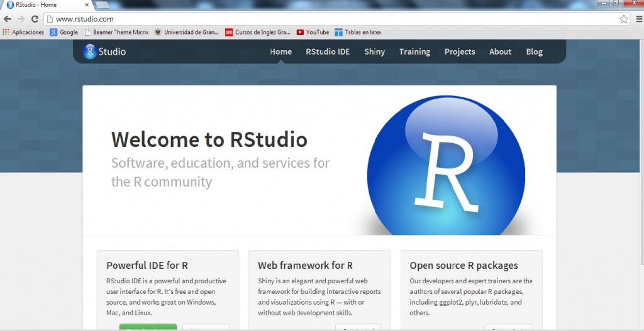The width and height of the screenshot is (644, 331).
Task: Open the YouTube bookmark
Action: pos(313,32)
